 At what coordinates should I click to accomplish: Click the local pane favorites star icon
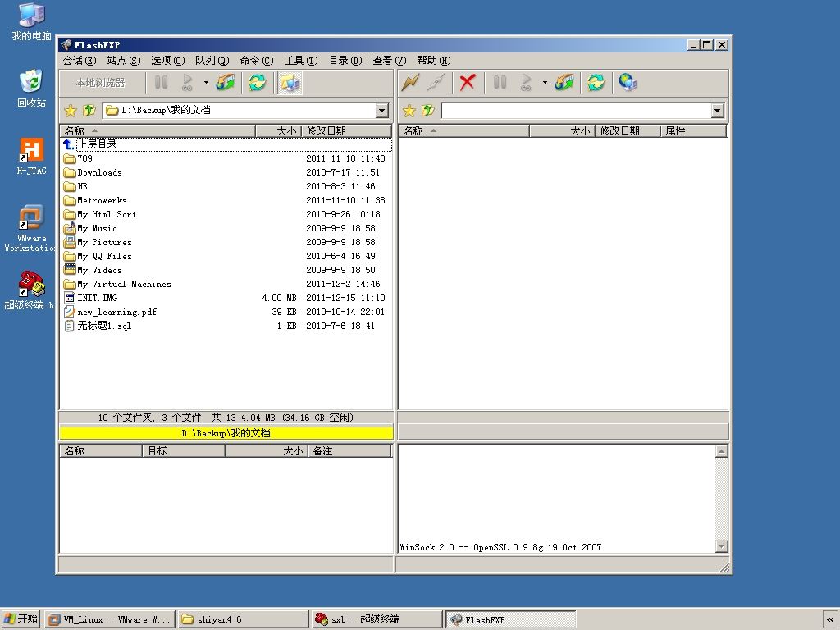tap(71, 111)
